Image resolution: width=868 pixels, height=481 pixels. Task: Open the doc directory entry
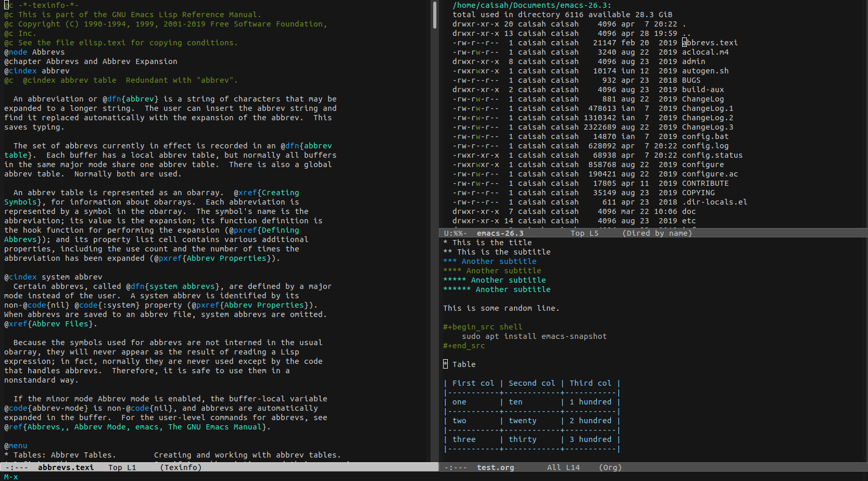tap(689, 211)
